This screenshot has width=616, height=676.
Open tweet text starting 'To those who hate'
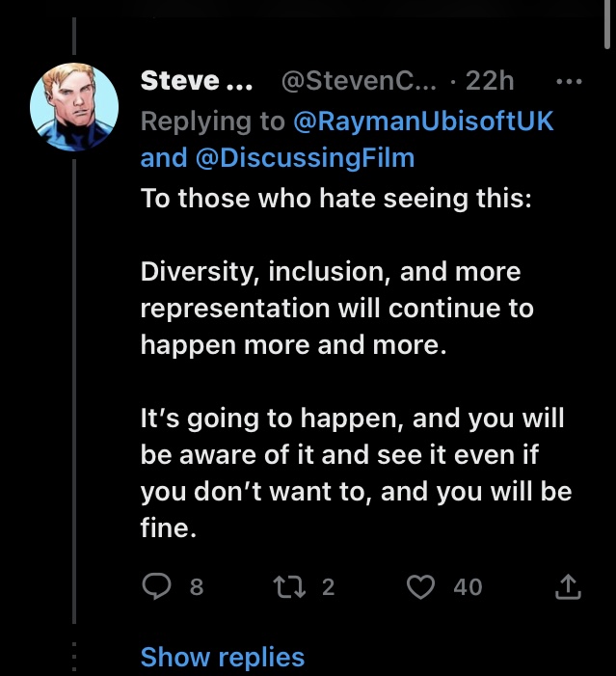336,199
